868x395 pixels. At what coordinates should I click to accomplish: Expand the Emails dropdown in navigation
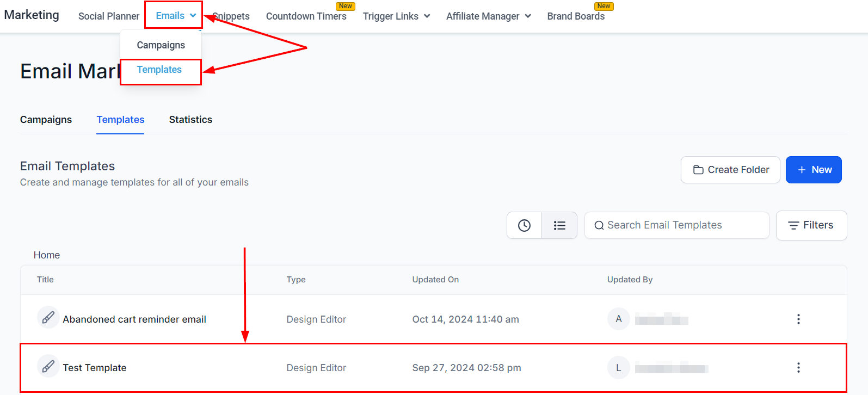coord(175,16)
